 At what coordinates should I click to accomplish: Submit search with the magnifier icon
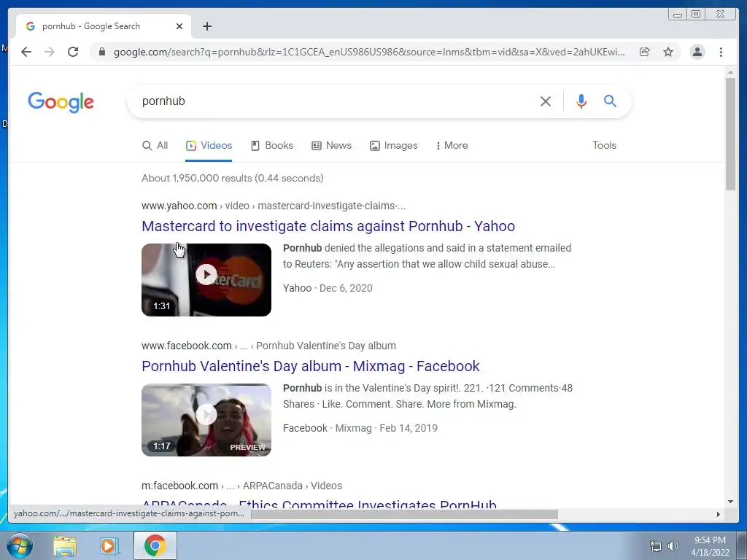(611, 101)
